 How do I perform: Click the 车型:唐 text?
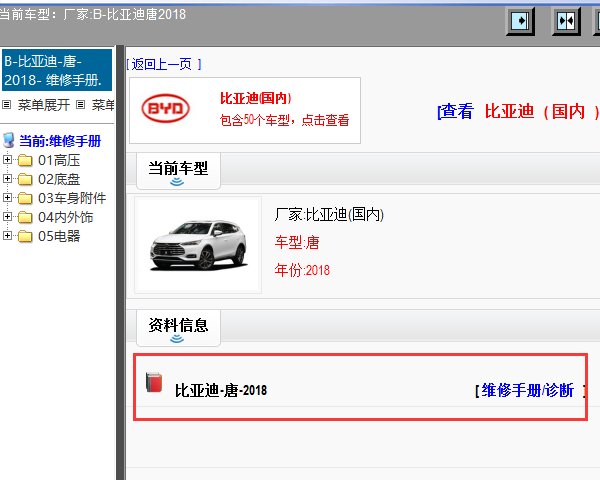tap(297, 242)
